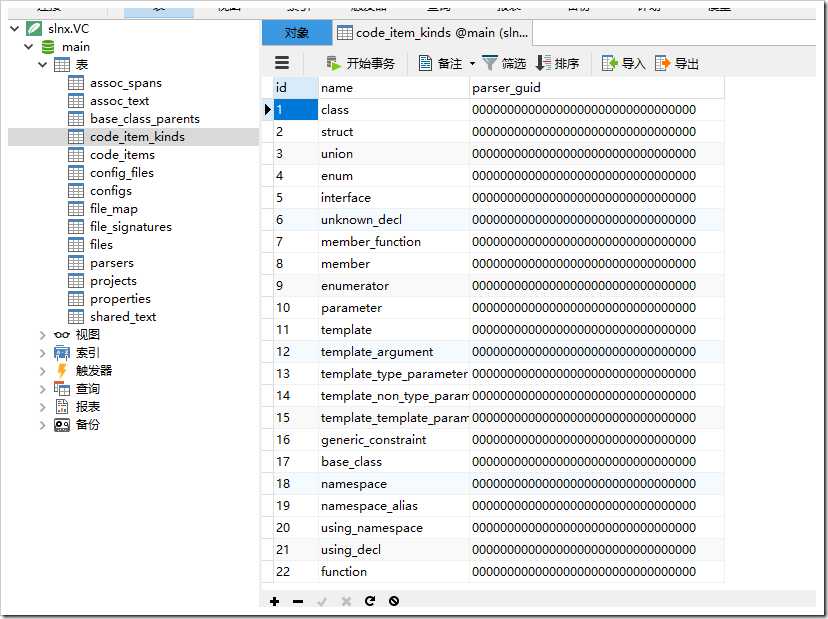828x619 pixels.
Task: Click the parser_guid column header
Action: (x=597, y=88)
